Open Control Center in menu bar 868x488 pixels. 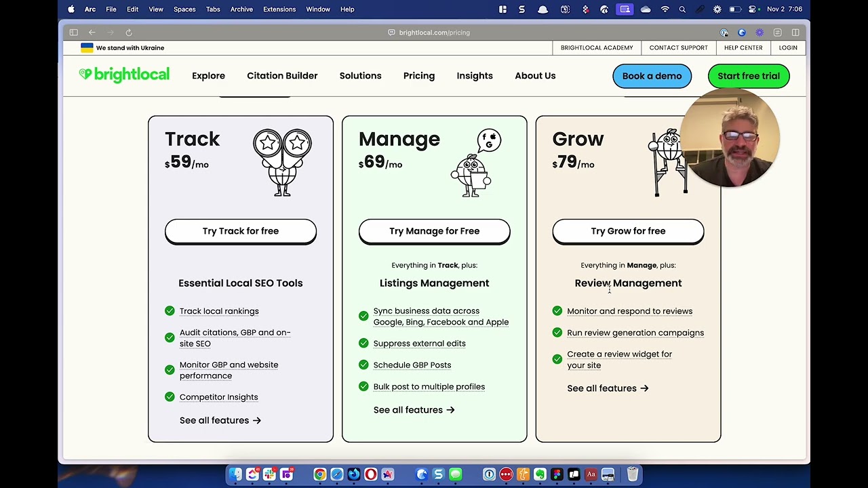(751, 9)
